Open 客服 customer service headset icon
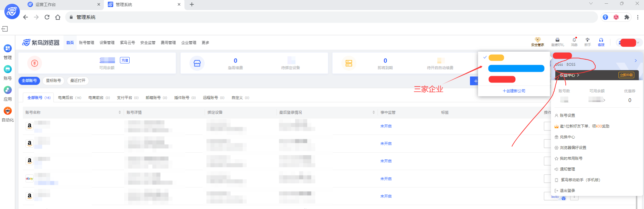The image size is (644, 209). pyautogui.click(x=601, y=40)
